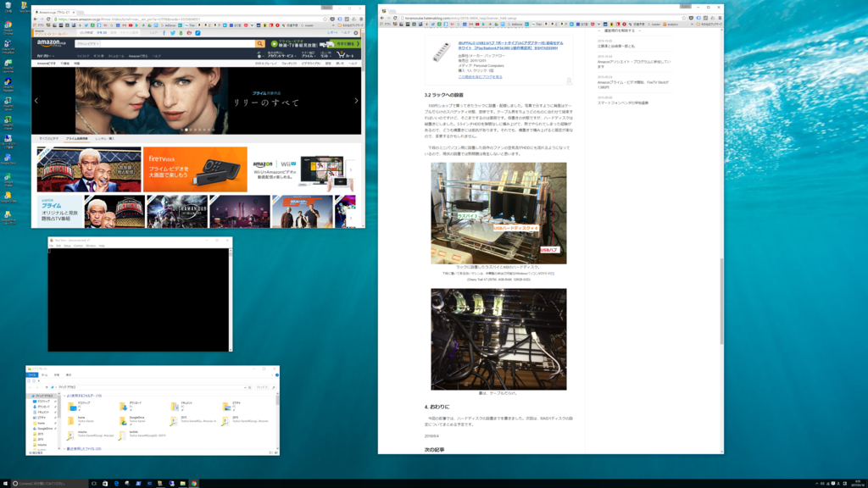
Task: Click the TV programs link in subnav
Action: point(65,64)
